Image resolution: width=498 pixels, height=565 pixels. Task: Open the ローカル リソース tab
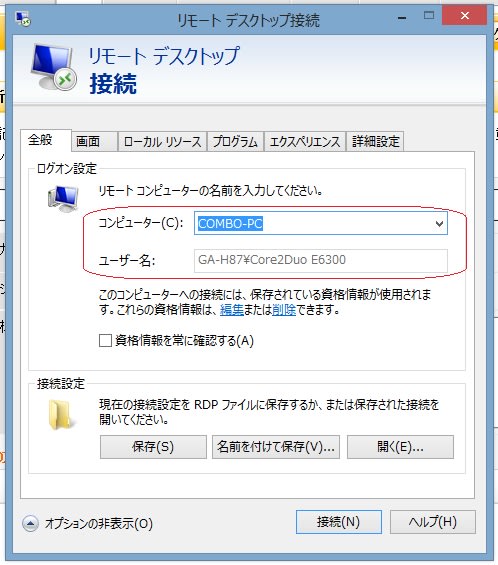[163, 141]
